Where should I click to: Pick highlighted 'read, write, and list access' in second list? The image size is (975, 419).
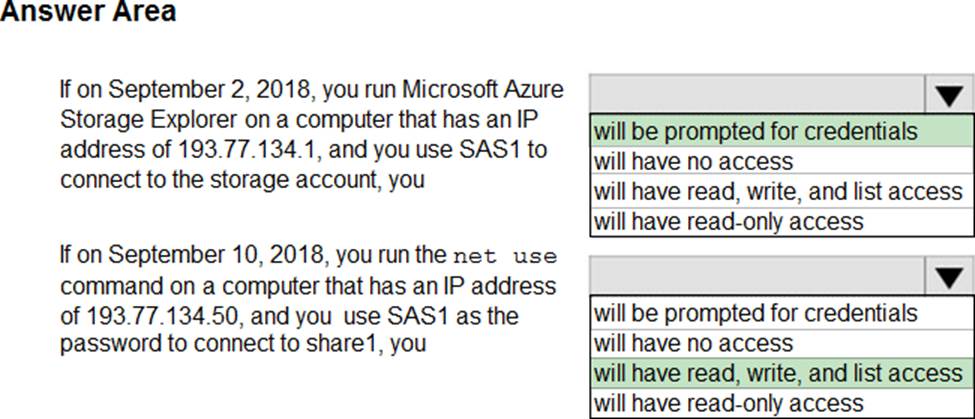point(782,372)
